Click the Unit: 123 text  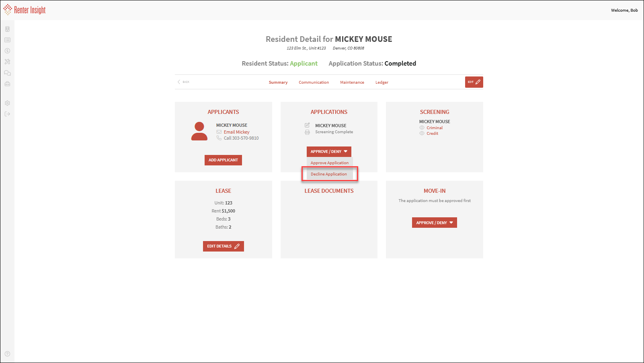223,203
